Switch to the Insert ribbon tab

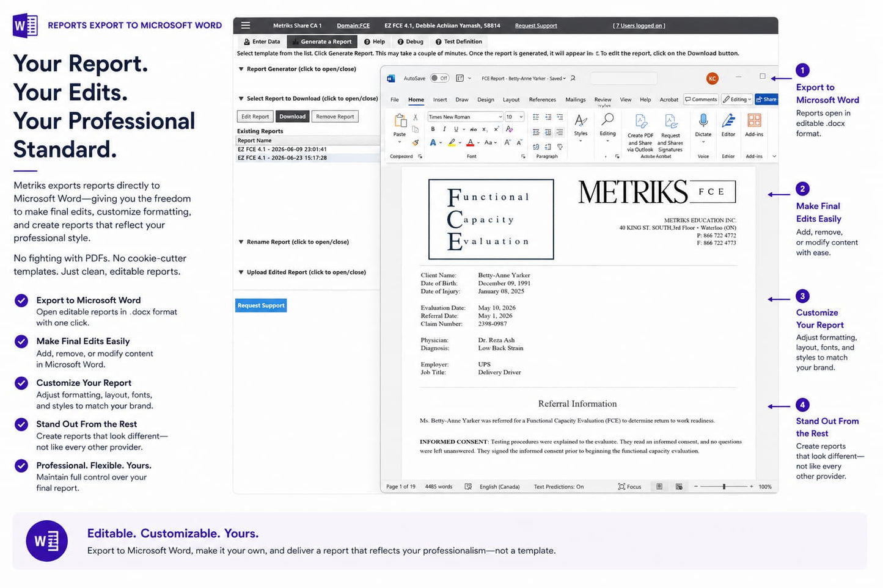click(x=440, y=100)
